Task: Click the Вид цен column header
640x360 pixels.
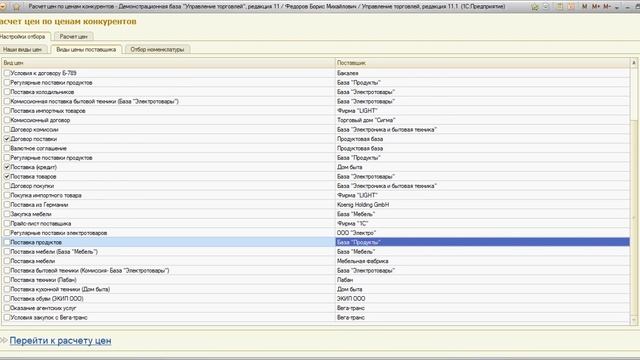Action: point(168,63)
